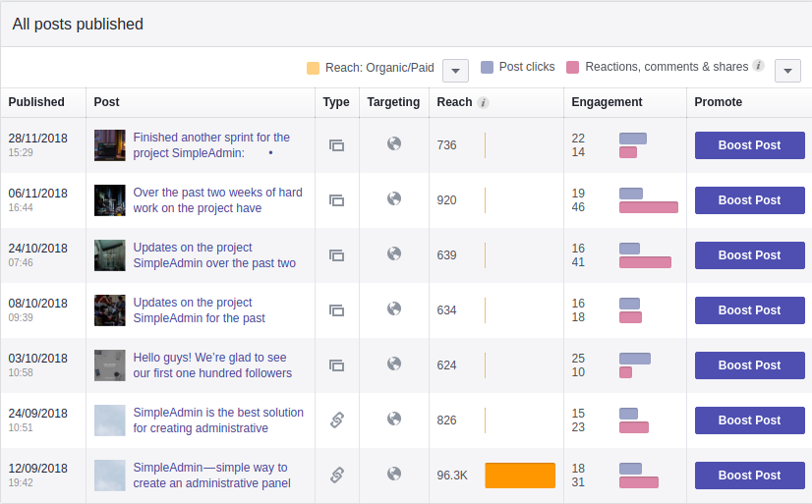This screenshot has height=504, width=812.
Task: Click info icon next to Reactions legend
Action: point(758,67)
